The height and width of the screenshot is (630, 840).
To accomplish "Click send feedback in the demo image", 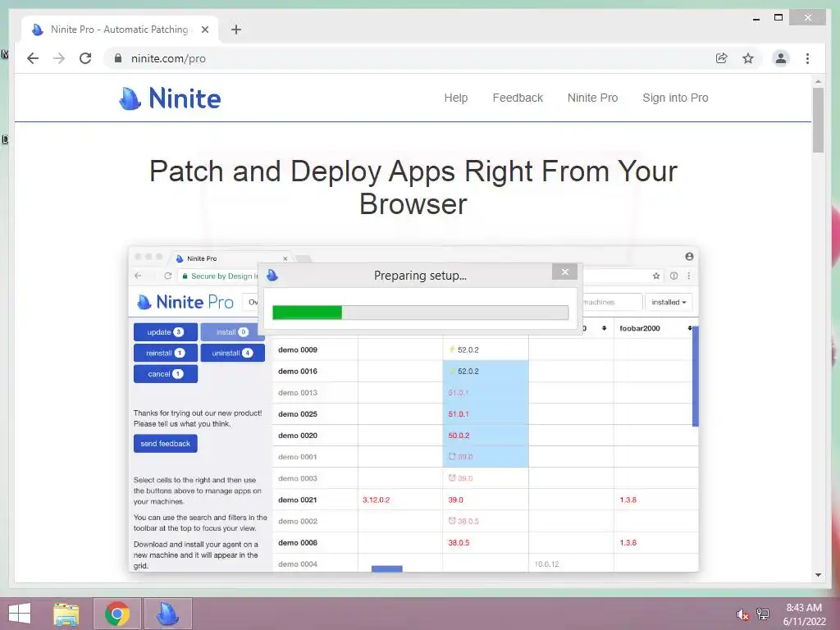I will pyautogui.click(x=166, y=444).
